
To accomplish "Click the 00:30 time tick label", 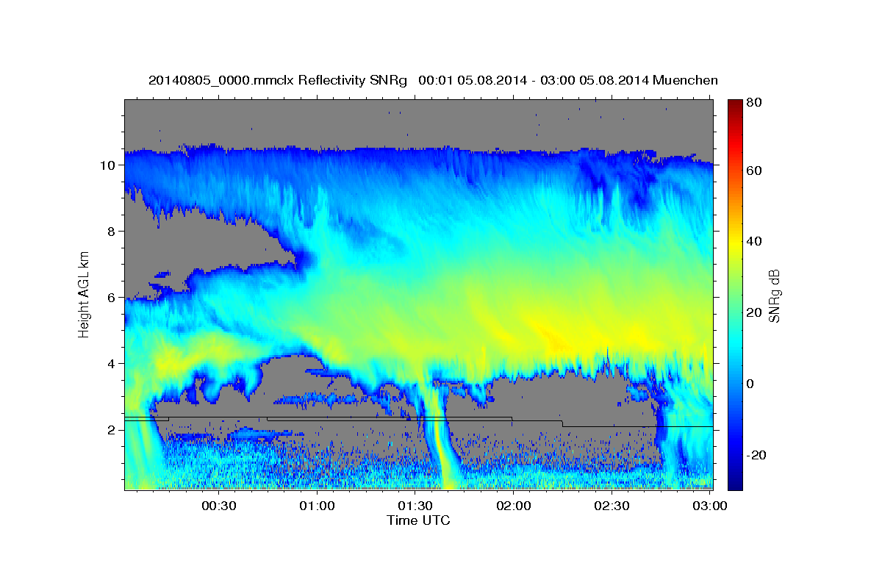I will 218,506.
